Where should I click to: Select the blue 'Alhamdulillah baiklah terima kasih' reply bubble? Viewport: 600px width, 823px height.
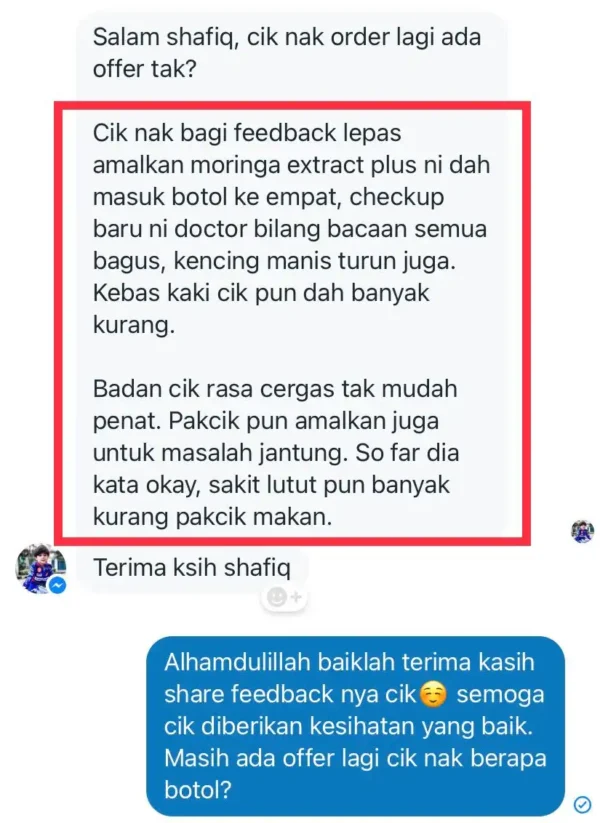point(355,726)
